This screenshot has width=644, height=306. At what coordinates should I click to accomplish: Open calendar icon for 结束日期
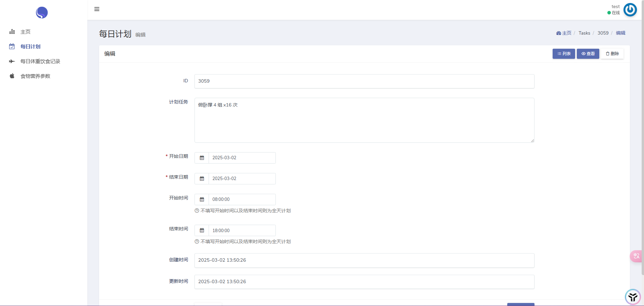pyautogui.click(x=202, y=179)
